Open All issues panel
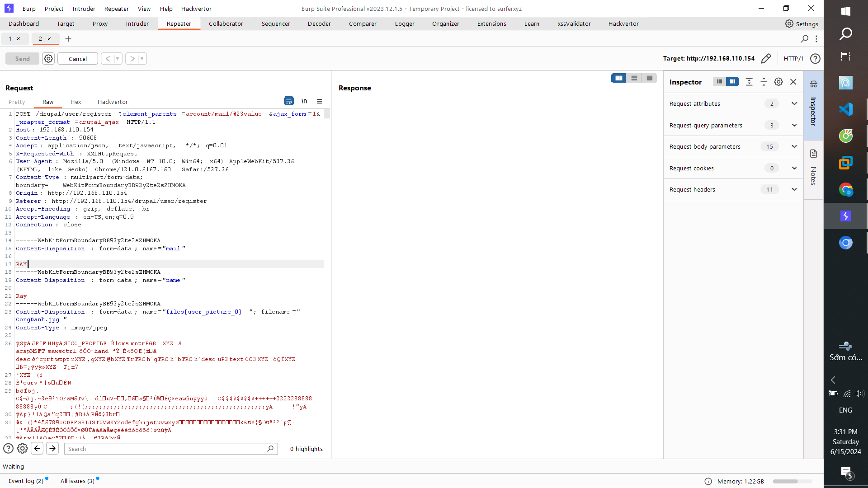The height and width of the screenshot is (488, 868). tap(77, 481)
